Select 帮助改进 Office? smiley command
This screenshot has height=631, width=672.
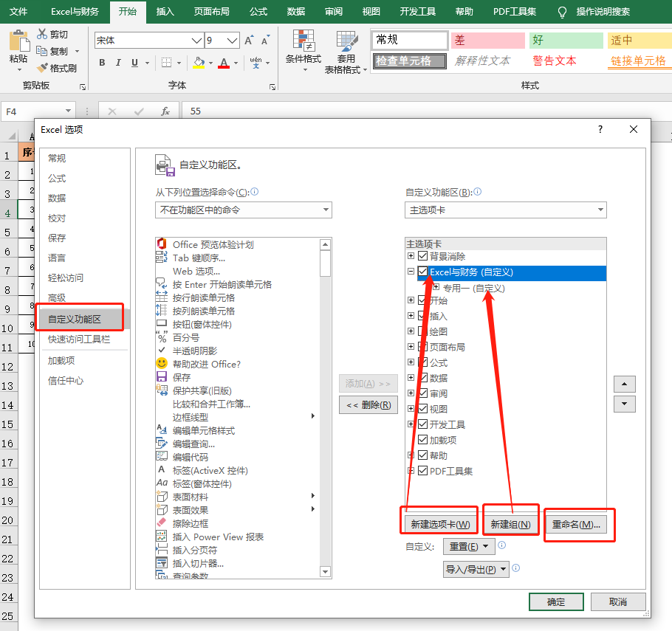pyautogui.click(x=238, y=364)
